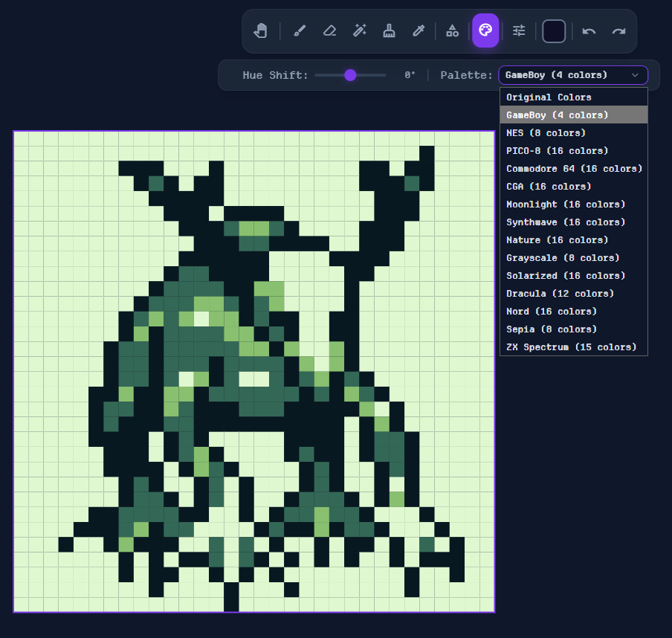Click the pixel art canvas

coord(254,371)
